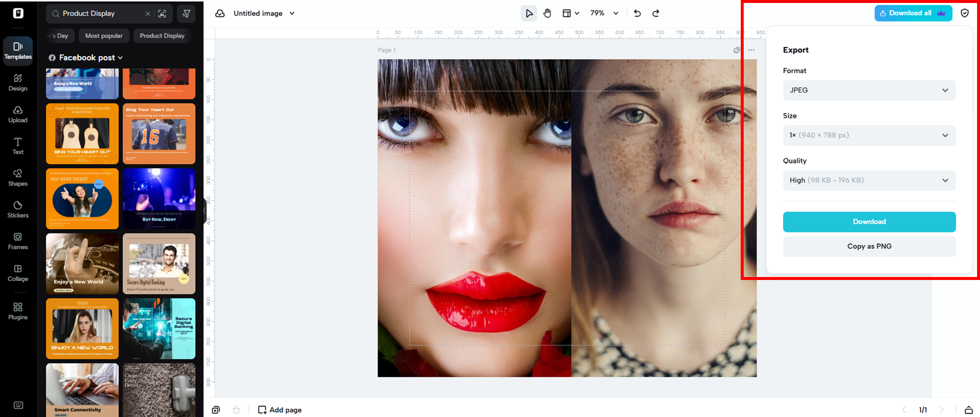This screenshot has height=417, width=980.
Task: Open the Stickers panel in sidebar
Action: (18, 209)
